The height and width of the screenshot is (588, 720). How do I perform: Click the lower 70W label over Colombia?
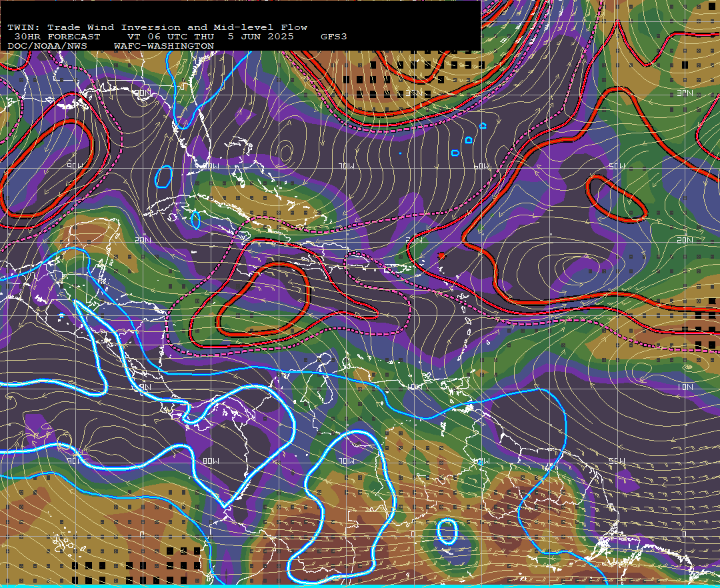click(x=346, y=461)
